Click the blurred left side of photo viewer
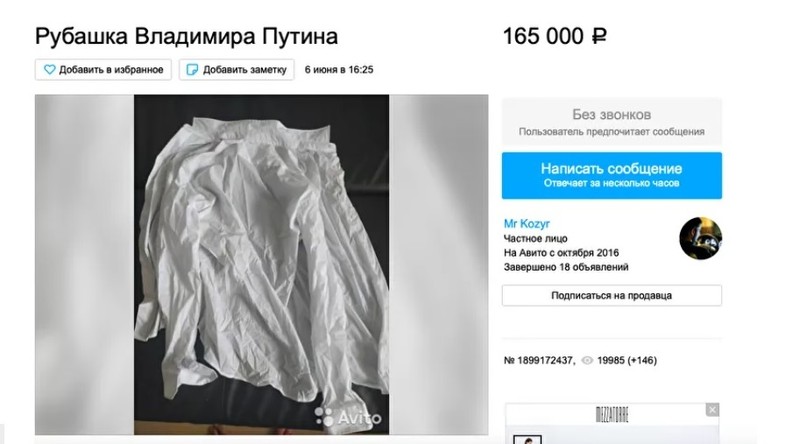 (84, 264)
